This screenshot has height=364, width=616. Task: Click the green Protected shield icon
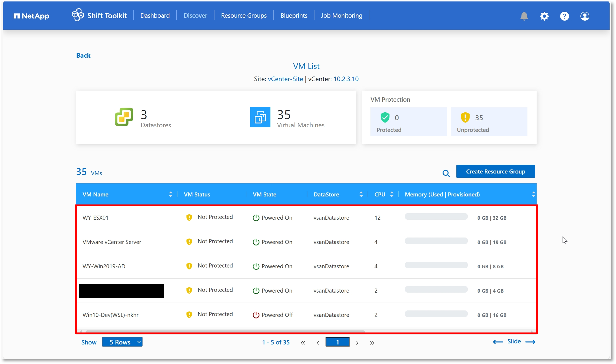coord(385,117)
